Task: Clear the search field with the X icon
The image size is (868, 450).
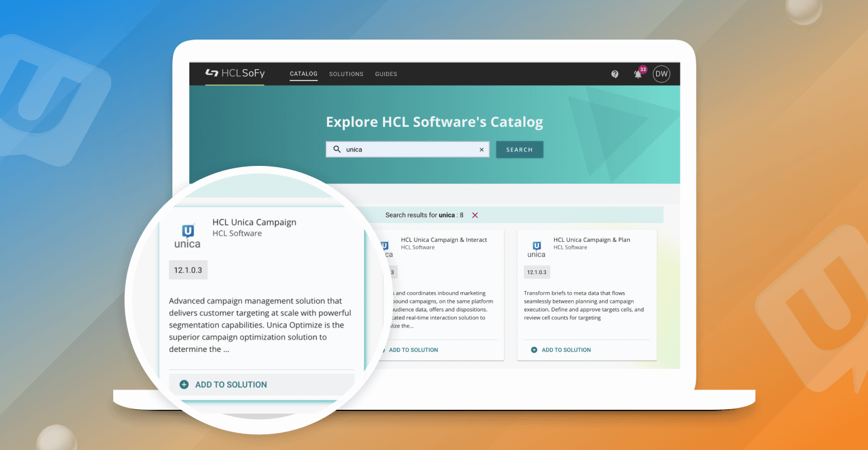Action: [482, 149]
